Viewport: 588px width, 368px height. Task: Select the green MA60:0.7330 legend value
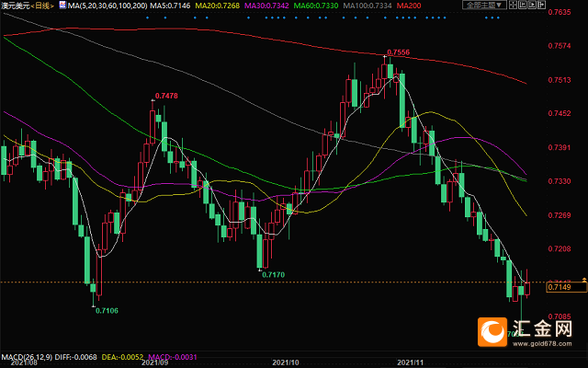[316, 6]
